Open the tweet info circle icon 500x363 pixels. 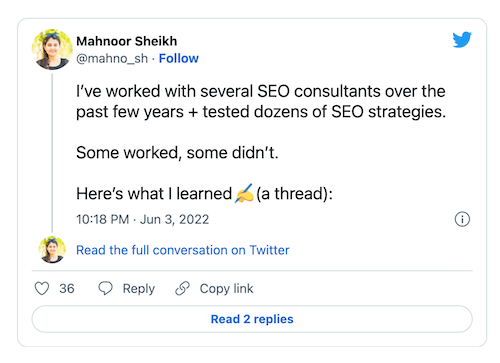[462, 219]
